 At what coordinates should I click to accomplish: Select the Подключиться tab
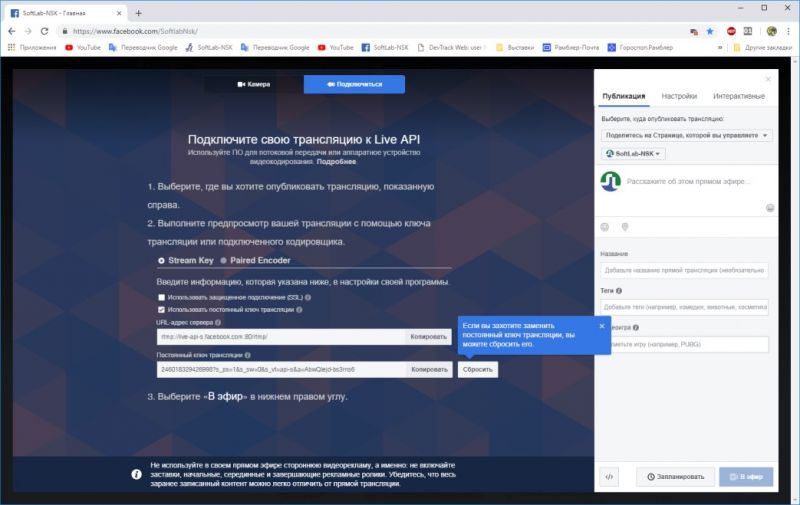[354, 84]
